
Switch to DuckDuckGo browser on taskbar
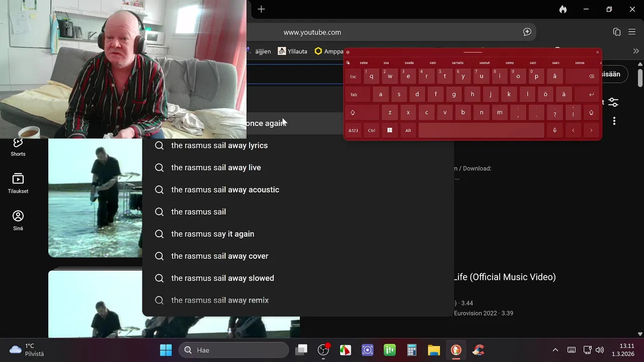coord(456,350)
